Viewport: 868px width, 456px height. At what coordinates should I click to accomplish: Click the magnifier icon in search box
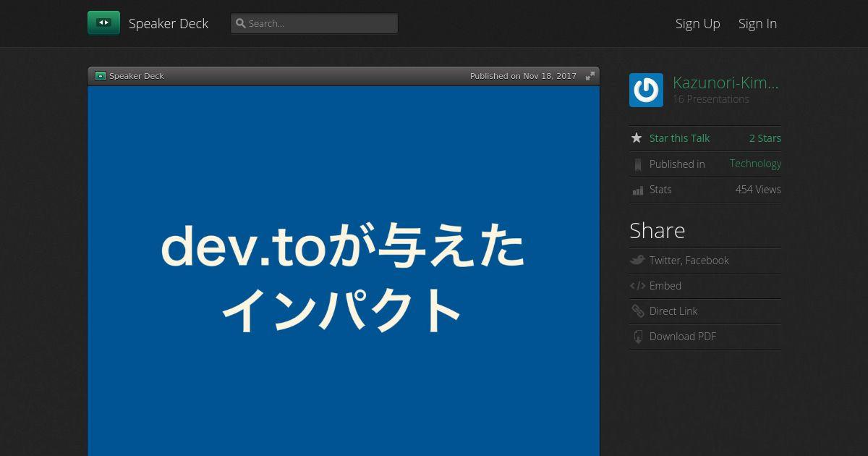(x=241, y=23)
